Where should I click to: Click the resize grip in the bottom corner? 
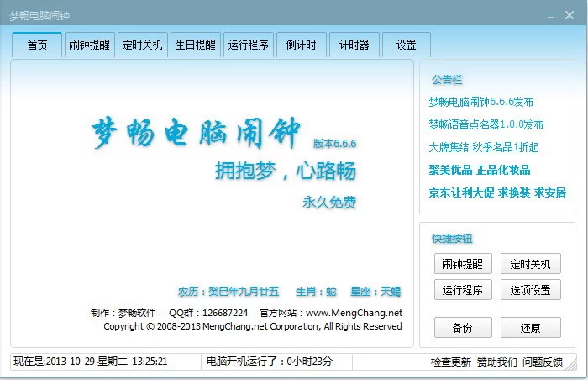[571, 365]
